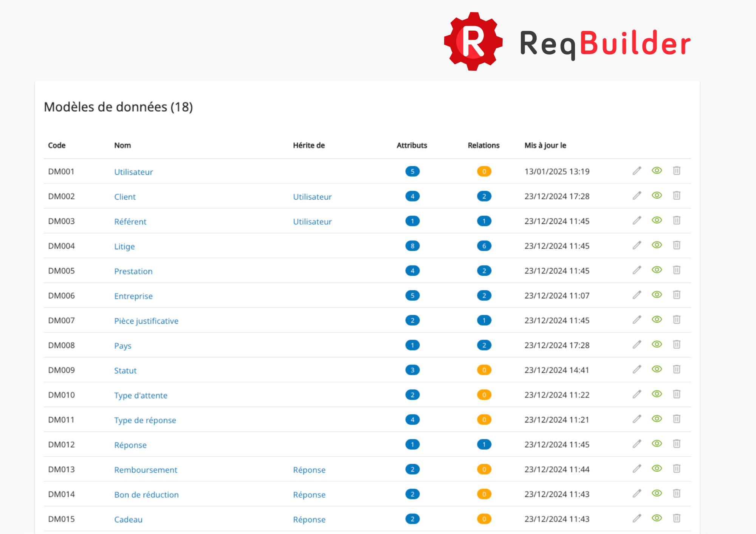756x534 pixels.
Task: Sort by the Attributs column
Action: 412,145
